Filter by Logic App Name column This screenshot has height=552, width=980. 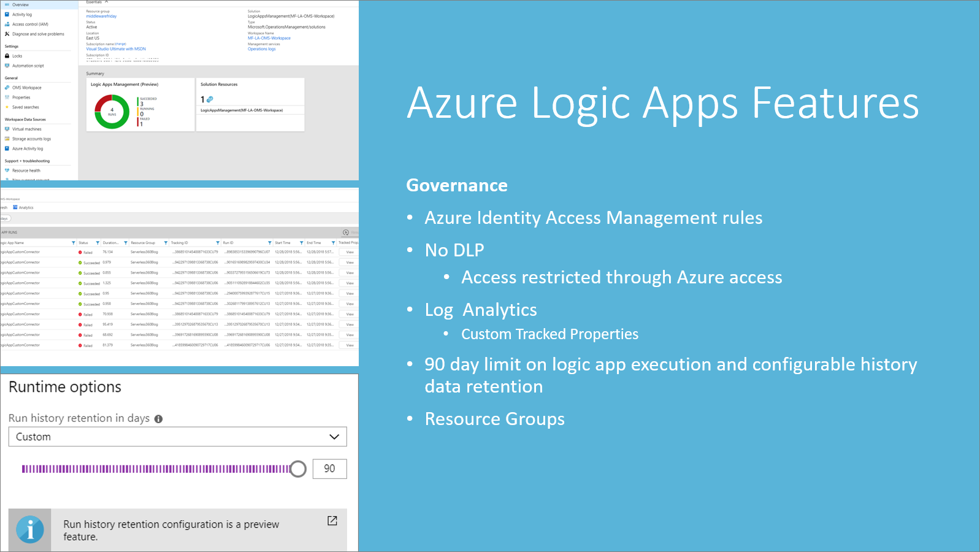74,243
